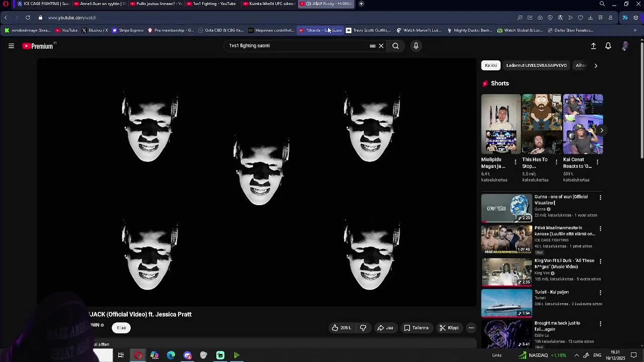
Task: Reload the page with the refresh icon
Action: point(28,18)
